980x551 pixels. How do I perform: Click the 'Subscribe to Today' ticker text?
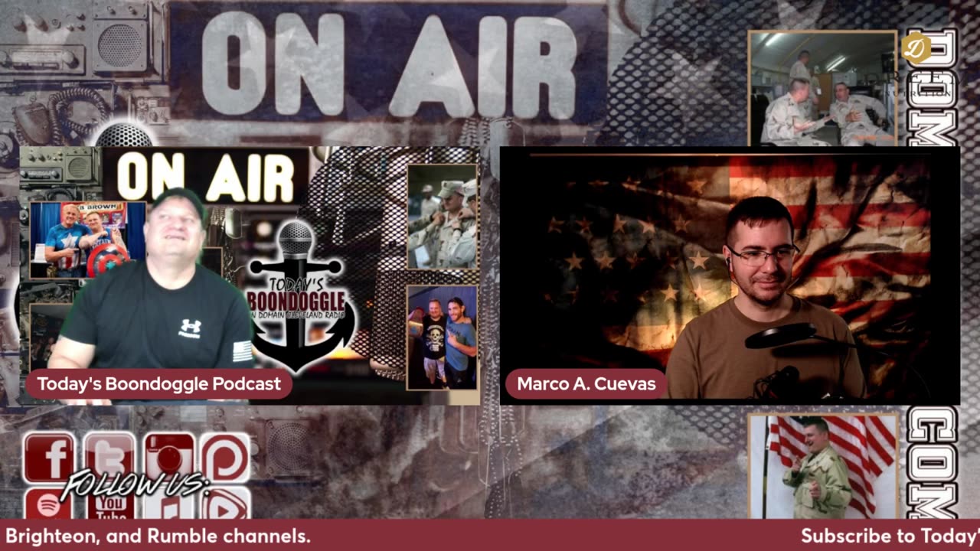click(x=890, y=536)
